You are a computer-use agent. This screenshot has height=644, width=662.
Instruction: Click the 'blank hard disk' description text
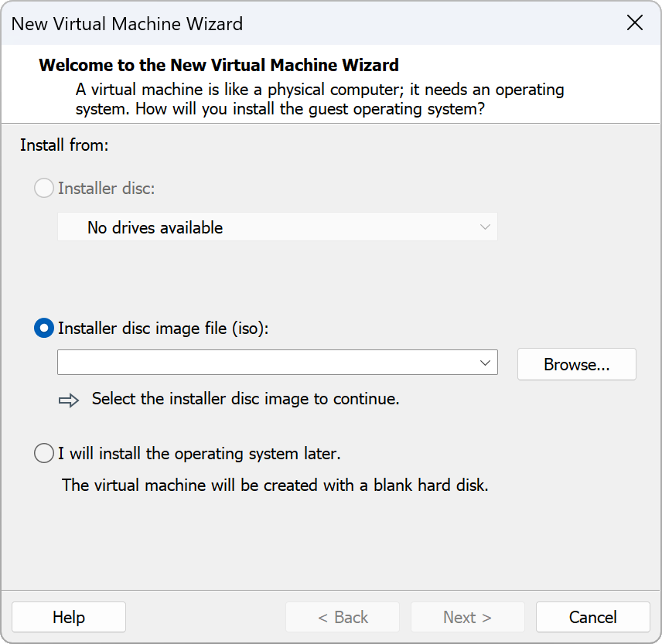(x=275, y=486)
